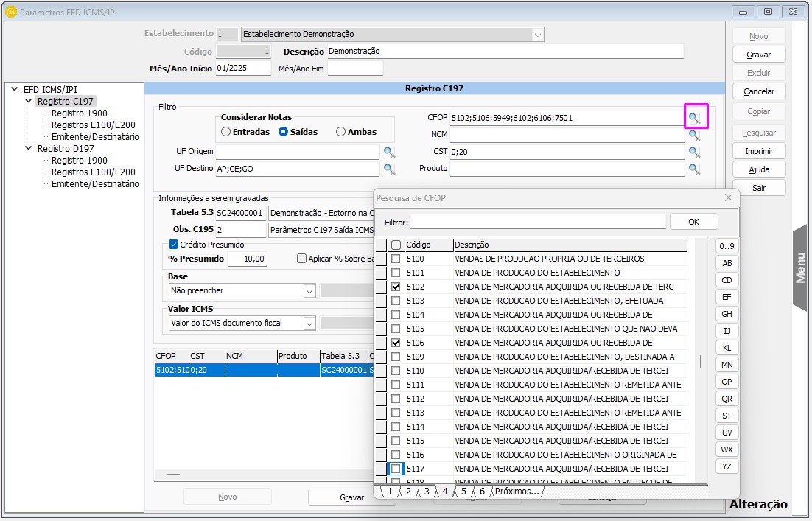Select Registros E100/E200 under Registro D197
This screenshot has width=812, height=521.
(x=93, y=172)
